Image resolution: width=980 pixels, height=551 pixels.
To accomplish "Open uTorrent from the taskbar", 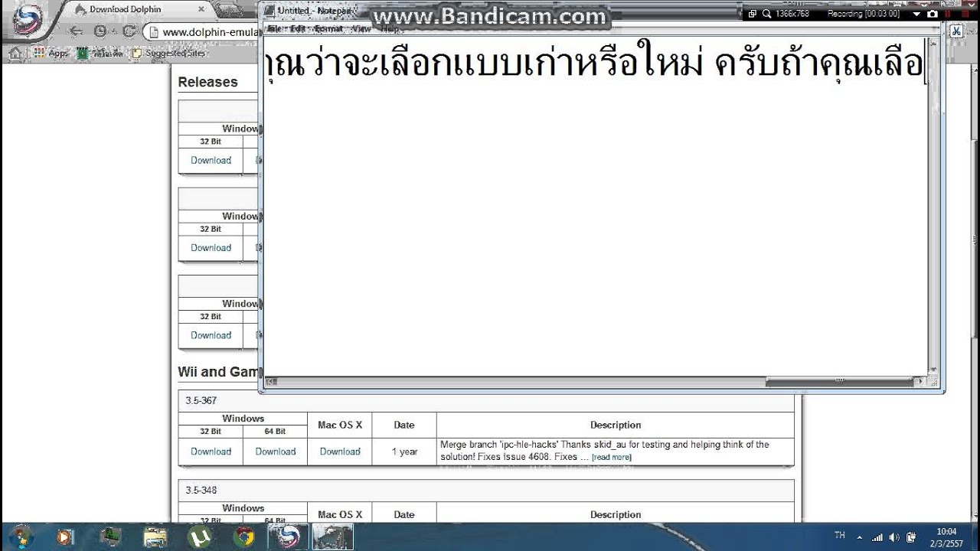I will click(x=200, y=536).
